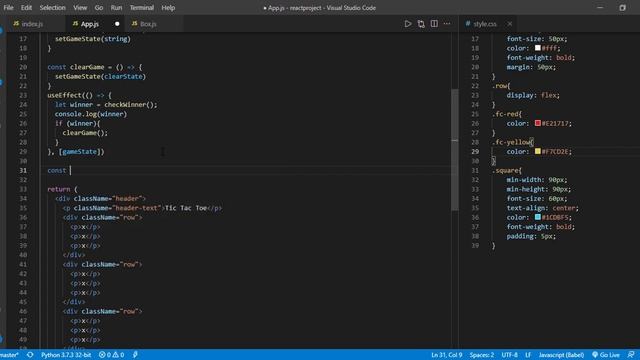Select the Python 3.7.3 32-bit interpreter
The image size is (640, 360).
[66, 355]
